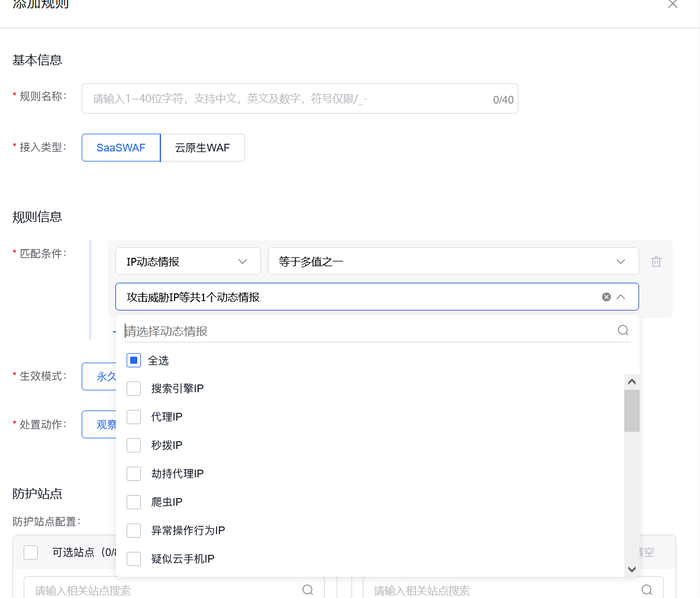Click the scrollbar down arrow in options list
The height and width of the screenshot is (598, 700).
pyautogui.click(x=631, y=568)
